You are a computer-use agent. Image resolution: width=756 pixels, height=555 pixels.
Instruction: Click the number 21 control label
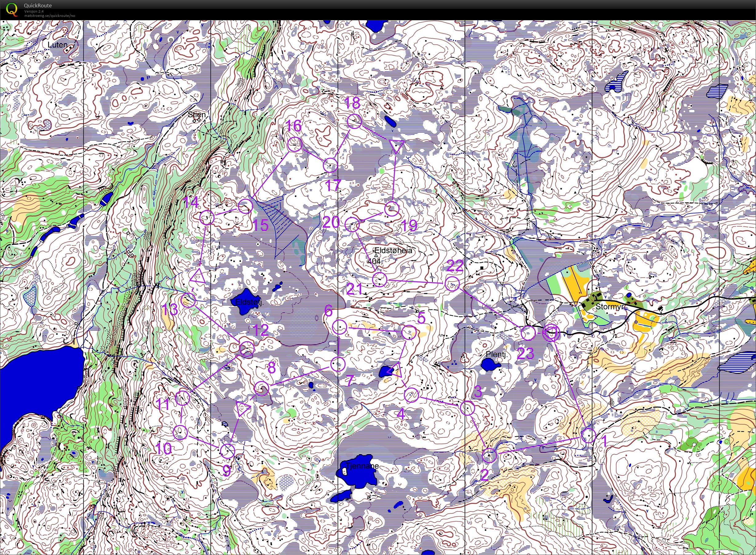tap(354, 289)
